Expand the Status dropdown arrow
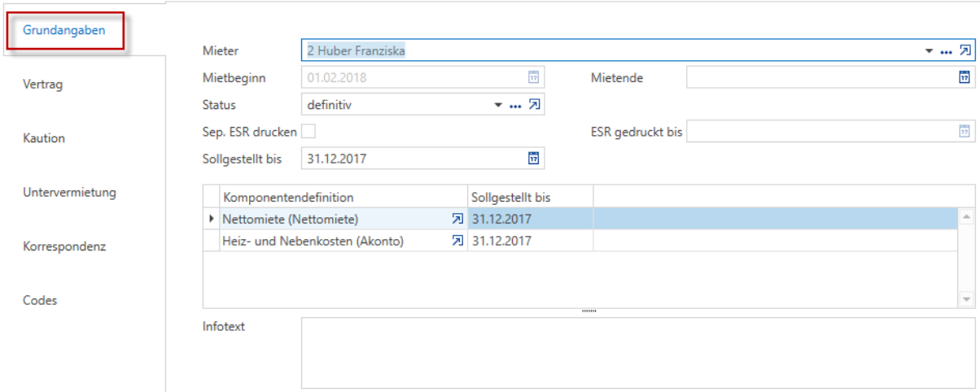Image resolution: width=980 pixels, height=392 pixels. coord(499,105)
